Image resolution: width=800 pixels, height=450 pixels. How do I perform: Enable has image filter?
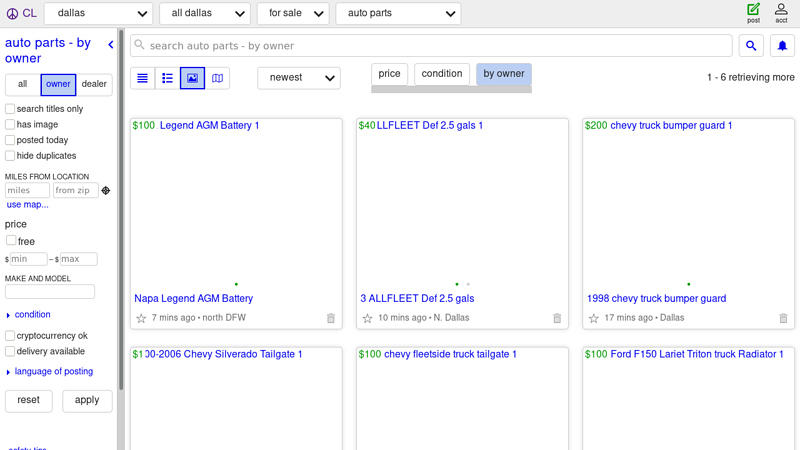click(10, 124)
